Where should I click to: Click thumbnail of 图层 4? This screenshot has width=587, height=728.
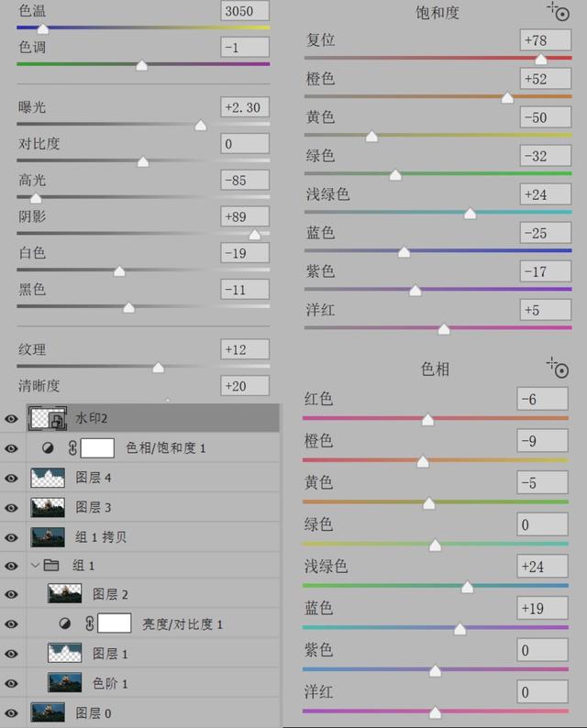(48, 478)
